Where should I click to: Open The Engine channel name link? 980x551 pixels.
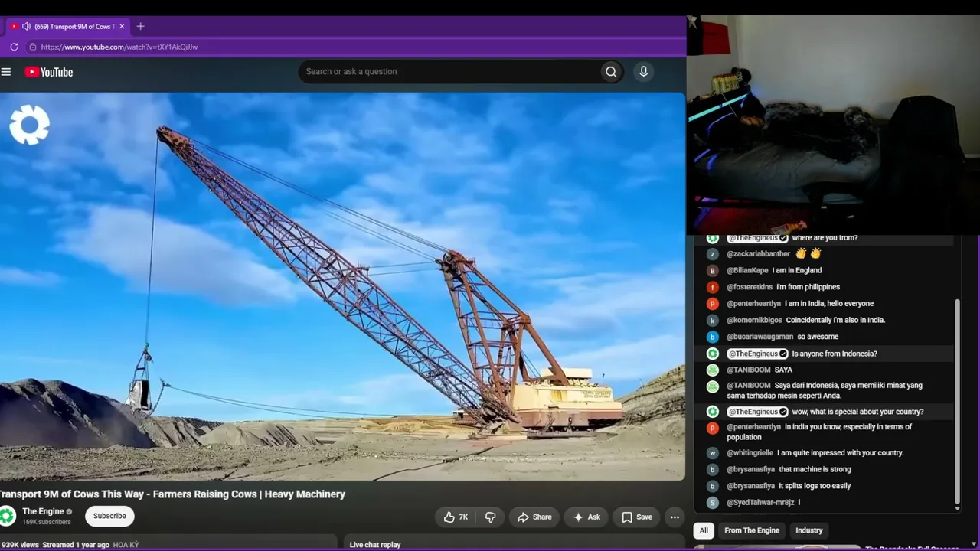tap(43, 511)
